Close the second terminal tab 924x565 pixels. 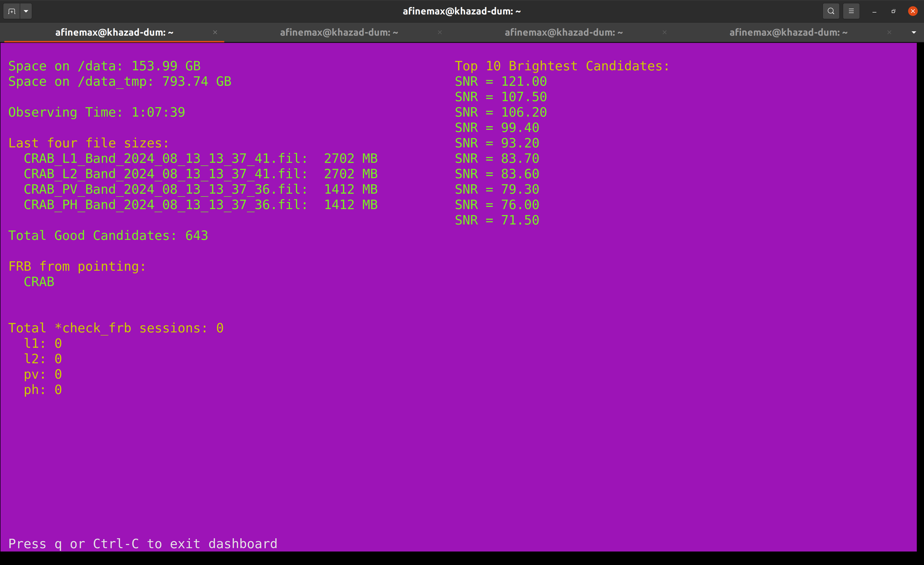click(440, 32)
